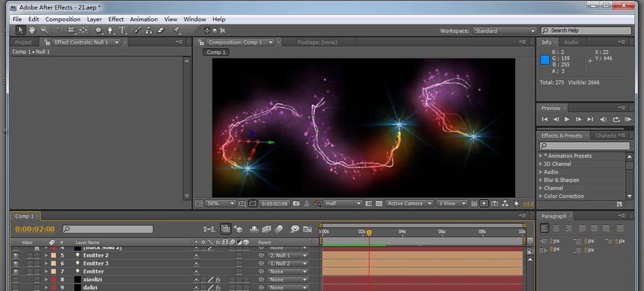
Task: Select the Rotation tool
Action: 59,30
